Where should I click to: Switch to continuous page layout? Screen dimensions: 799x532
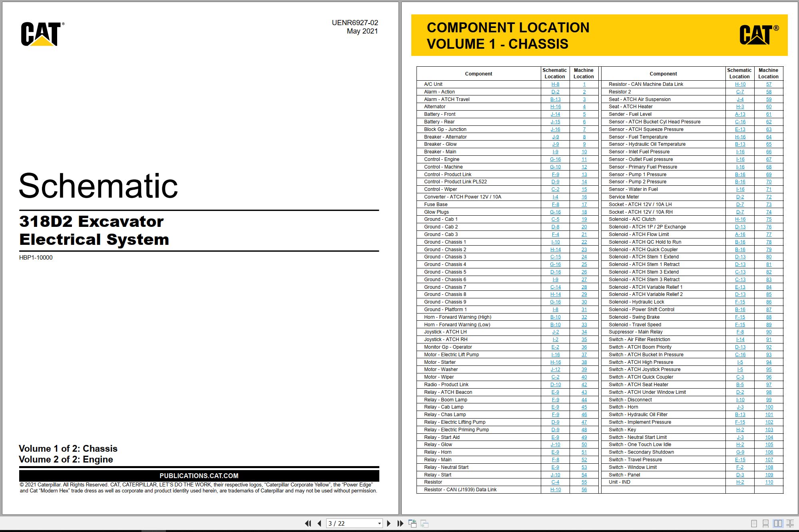765,523
